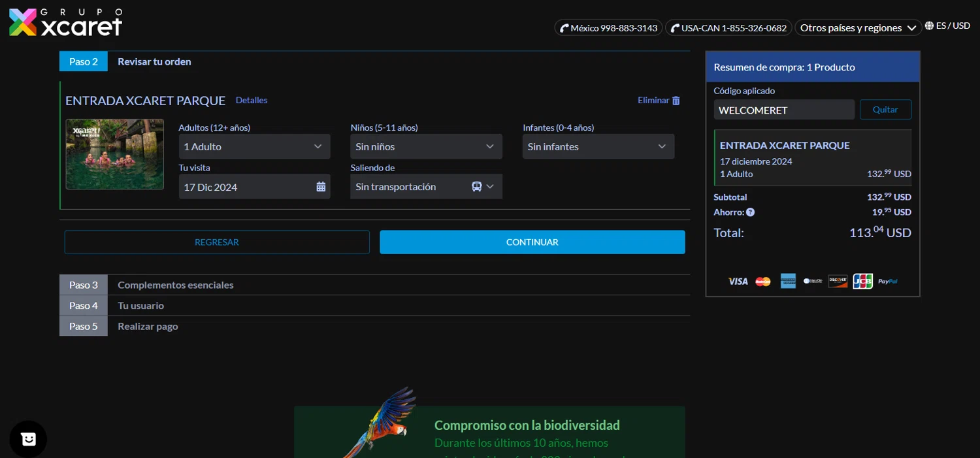Click the American Express logo
Screen dimensions: 980x458
point(788,281)
